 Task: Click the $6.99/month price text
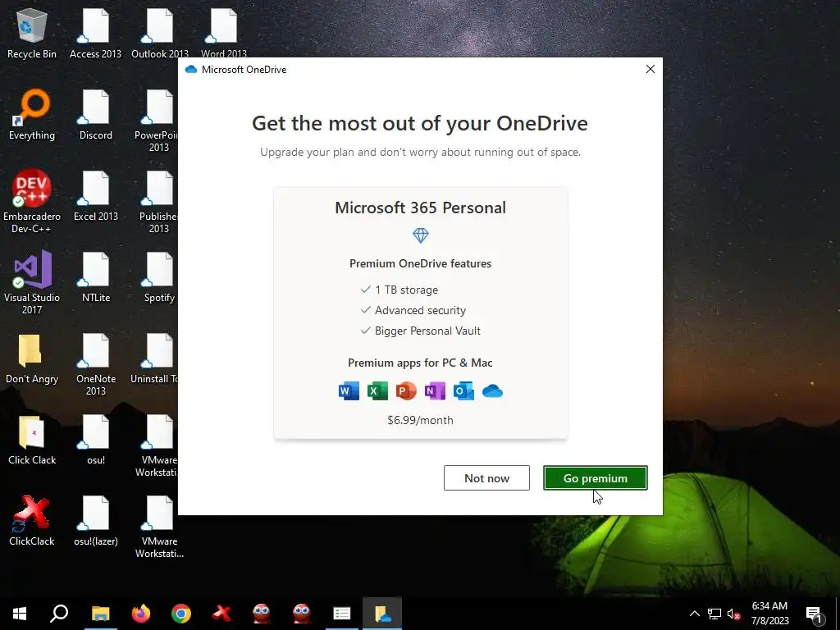pos(421,420)
